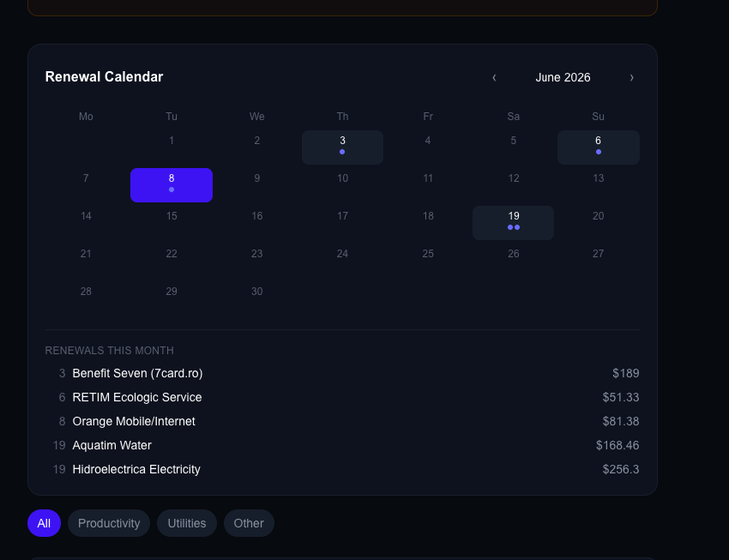Open RETIM Ecologic Service renewal
The height and width of the screenshot is (560, 729).
click(x=342, y=397)
